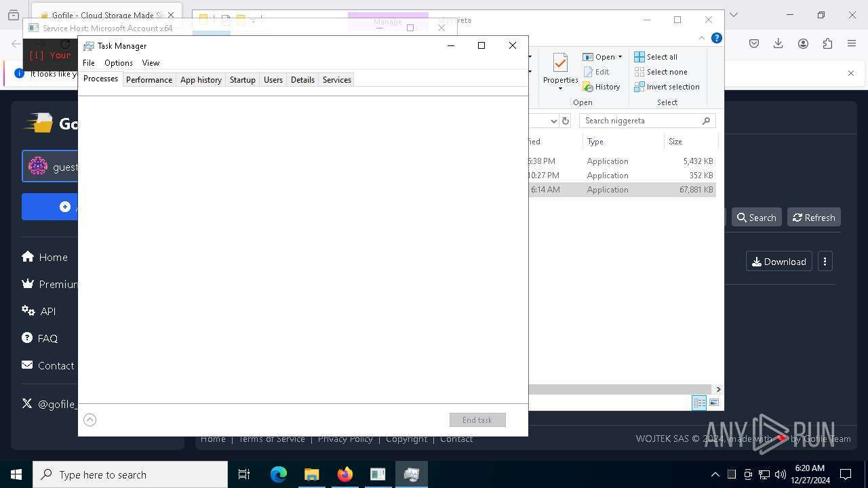Select the 67,881 KB Application file row
The height and width of the screenshot is (488, 868).
click(622, 190)
